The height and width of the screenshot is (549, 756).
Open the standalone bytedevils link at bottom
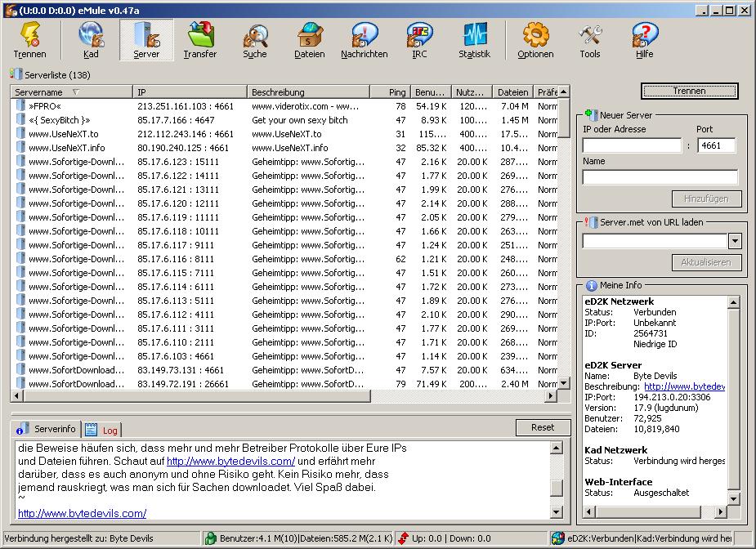82,513
